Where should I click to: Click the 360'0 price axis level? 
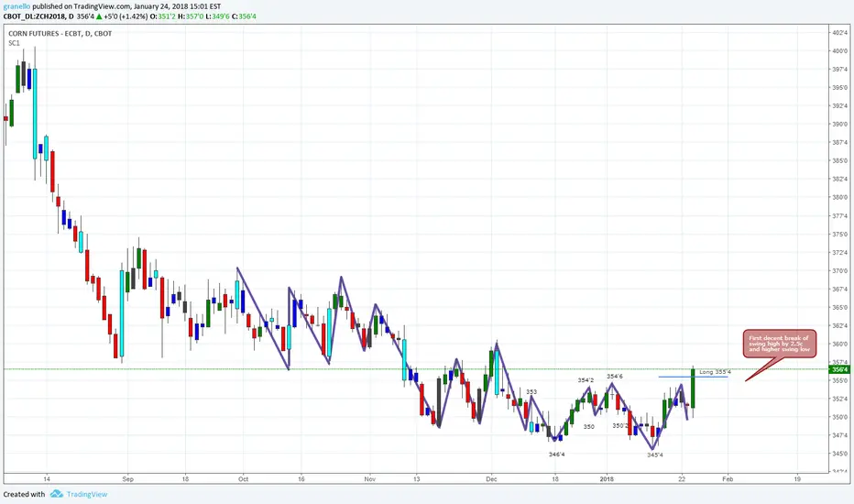[x=840, y=344]
